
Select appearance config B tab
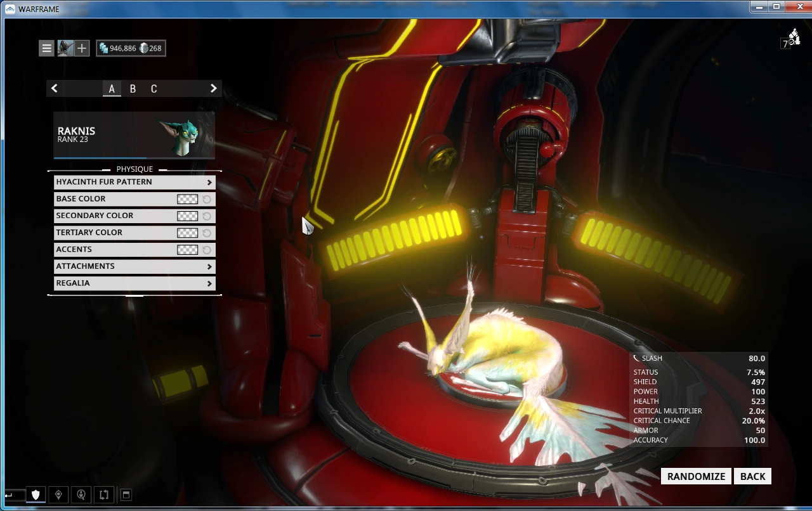click(x=133, y=89)
